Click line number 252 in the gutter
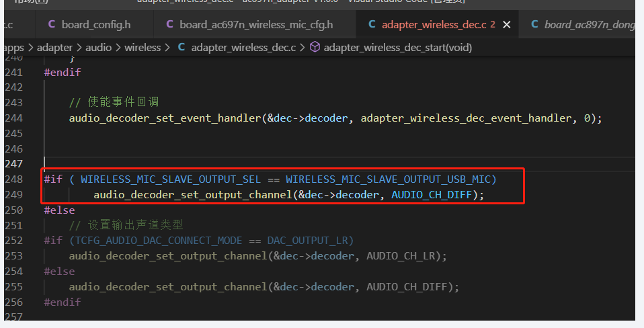The height and width of the screenshot is (328, 644). (13, 241)
